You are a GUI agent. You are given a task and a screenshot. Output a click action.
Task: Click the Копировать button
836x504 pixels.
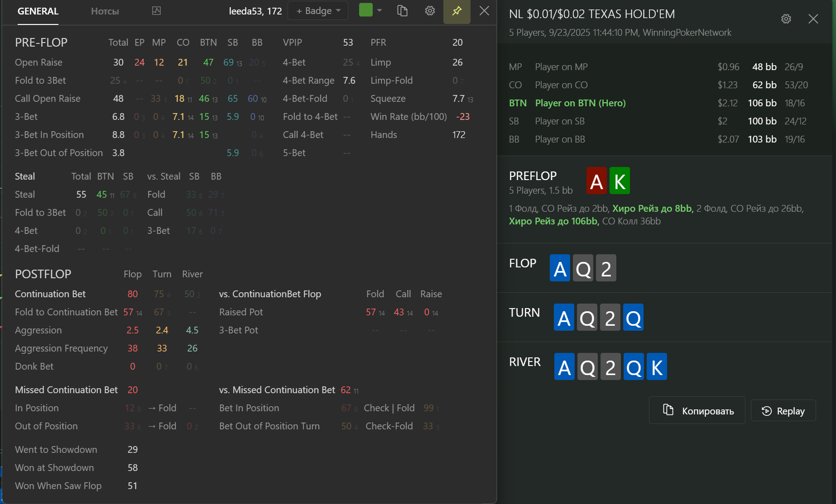pyautogui.click(x=697, y=410)
